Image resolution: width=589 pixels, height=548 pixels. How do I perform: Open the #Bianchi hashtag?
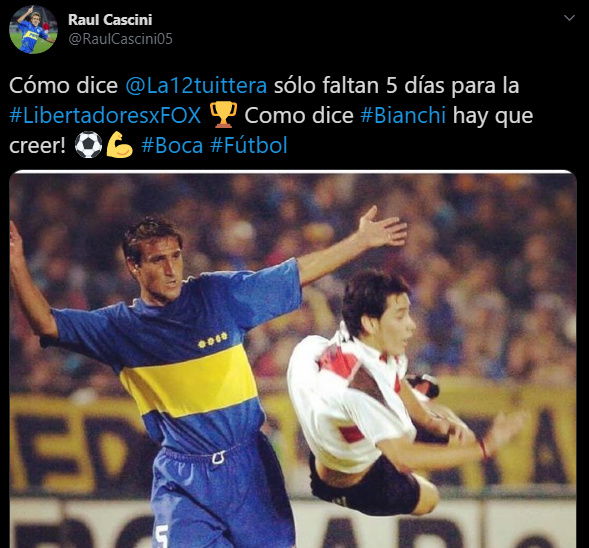(x=403, y=115)
